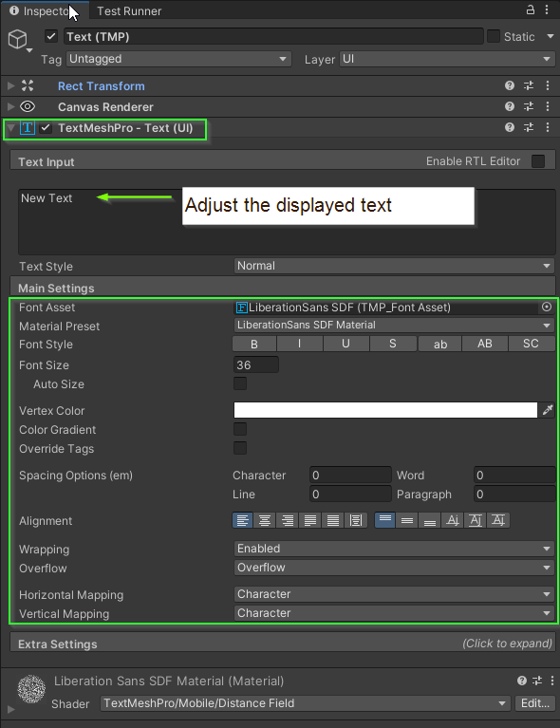Expand Extra Settings section

[283, 644]
